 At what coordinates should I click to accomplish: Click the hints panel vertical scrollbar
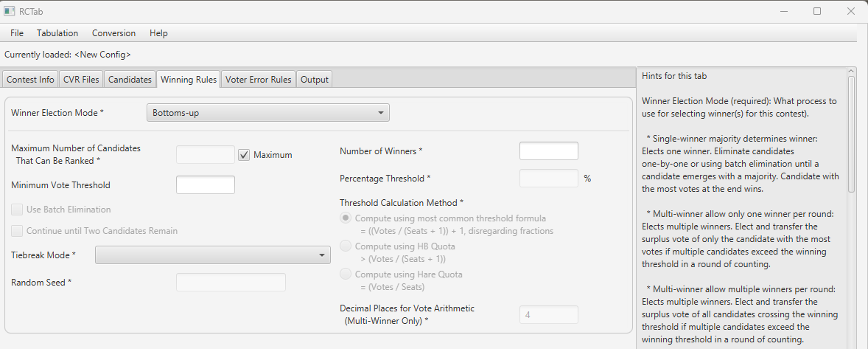click(x=852, y=133)
